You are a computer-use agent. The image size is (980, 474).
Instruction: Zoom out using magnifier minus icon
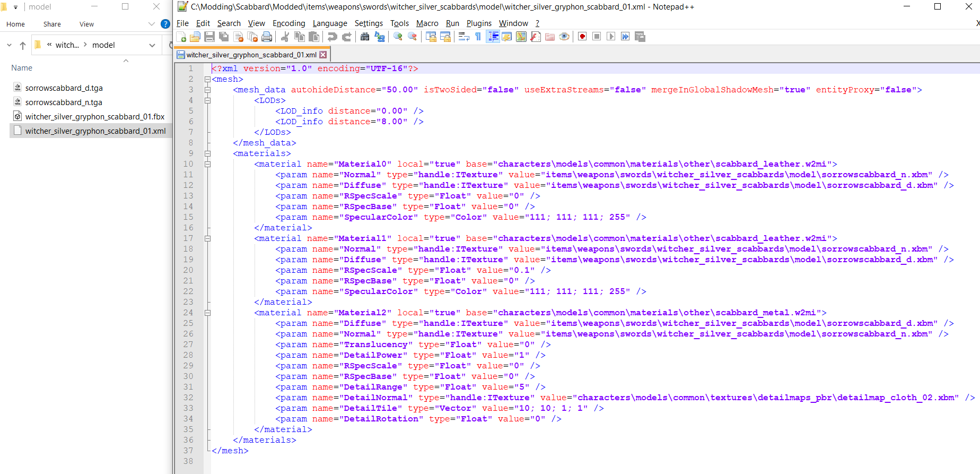pyautogui.click(x=412, y=37)
